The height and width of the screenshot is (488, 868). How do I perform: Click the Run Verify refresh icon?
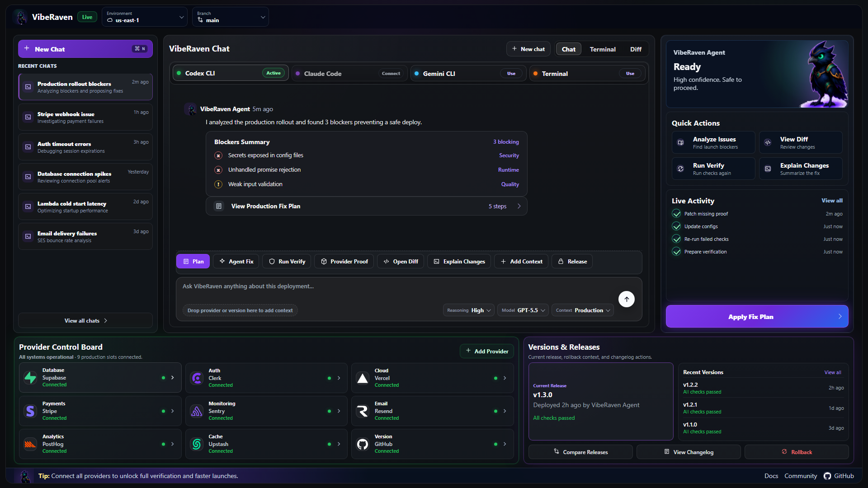coord(680,169)
